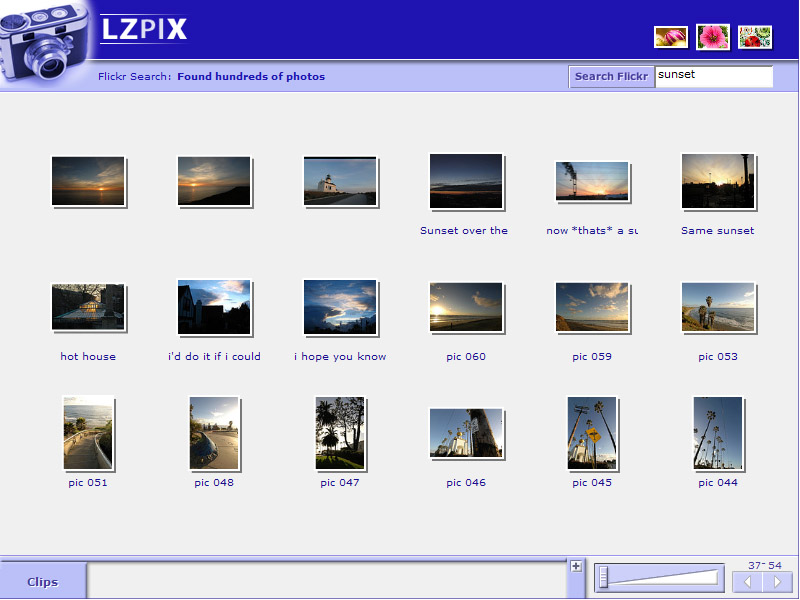Screen dimensions: 800x600
Task: Click the red flower thumbnail in the header
Action: (755, 37)
